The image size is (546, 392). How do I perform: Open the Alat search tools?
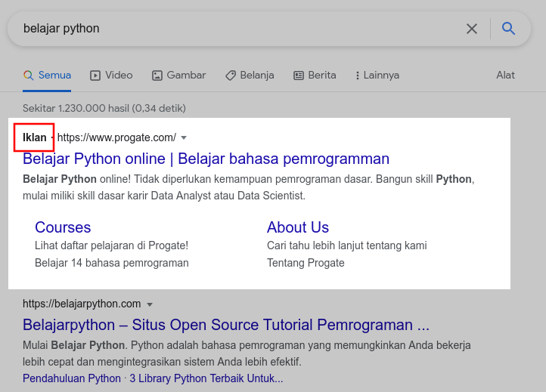(505, 76)
